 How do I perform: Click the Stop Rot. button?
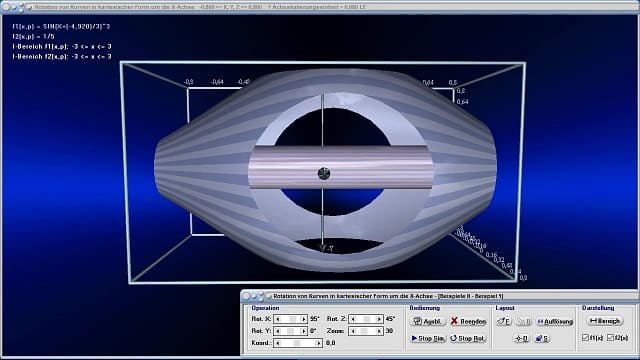pos(468,338)
